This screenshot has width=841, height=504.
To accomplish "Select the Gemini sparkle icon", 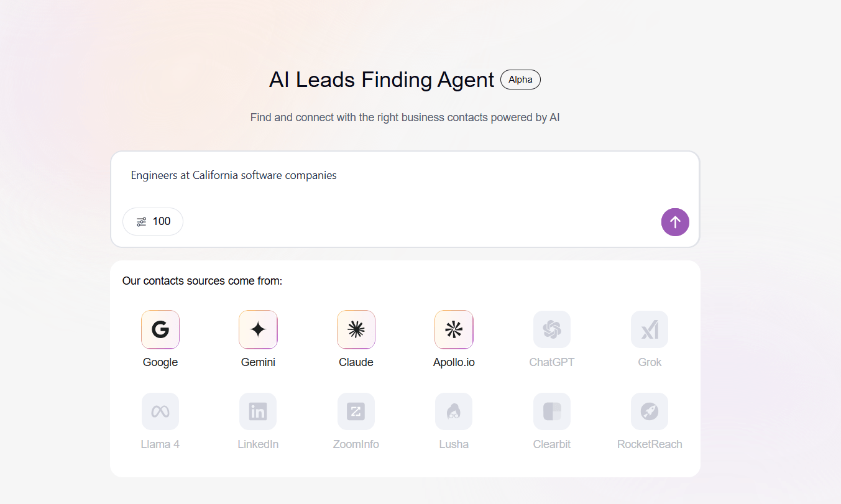I will pyautogui.click(x=258, y=329).
